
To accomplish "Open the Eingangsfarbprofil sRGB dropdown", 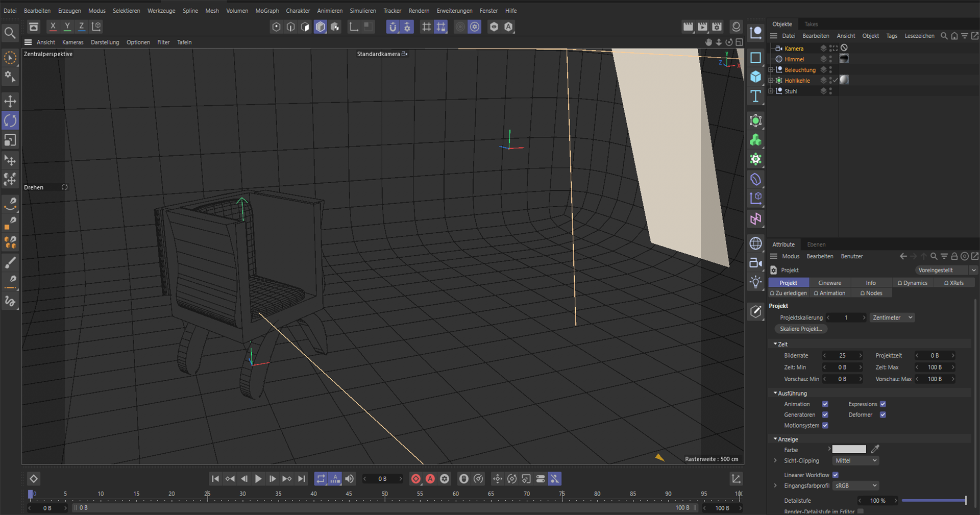I will pyautogui.click(x=855, y=486).
